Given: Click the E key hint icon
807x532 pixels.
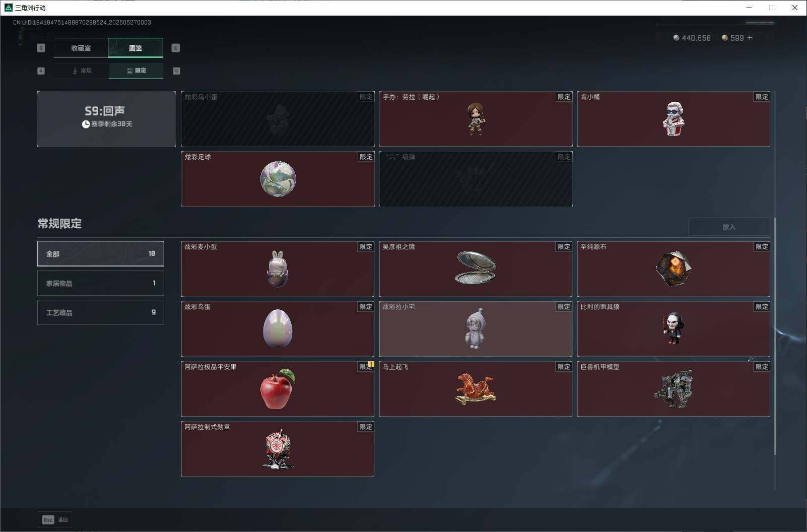Looking at the screenshot, I should click(x=176, y=48).
